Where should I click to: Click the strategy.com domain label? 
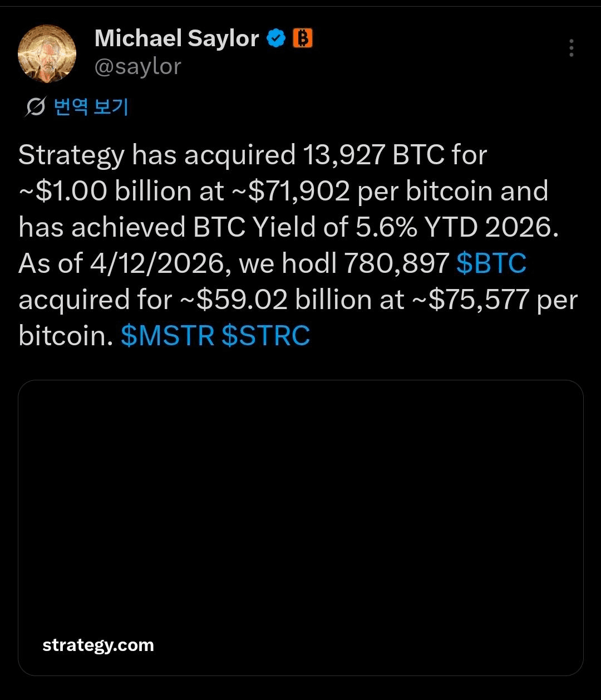tap(98, 645)
